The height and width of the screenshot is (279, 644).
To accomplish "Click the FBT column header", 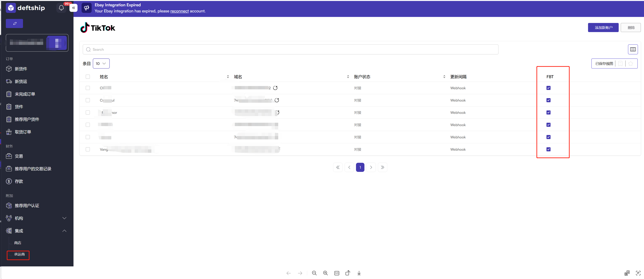I will (x=550, y=77).
